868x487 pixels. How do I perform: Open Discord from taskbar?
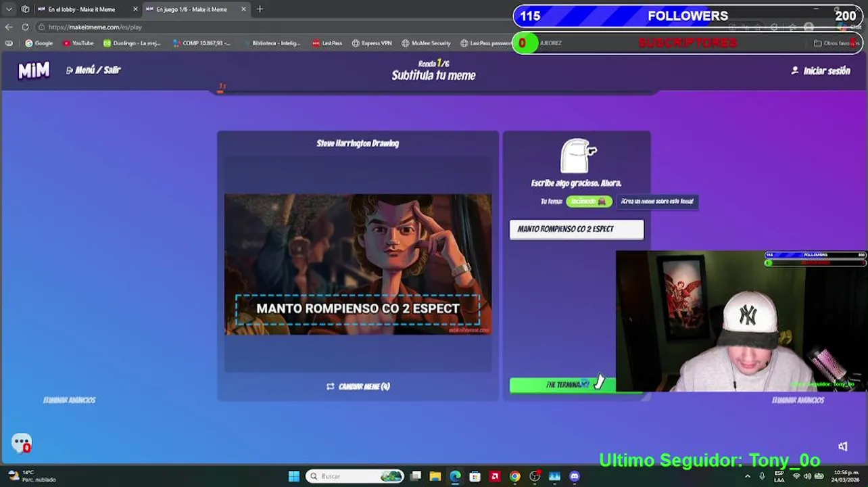pyautogui.click(x=575, y=476)
